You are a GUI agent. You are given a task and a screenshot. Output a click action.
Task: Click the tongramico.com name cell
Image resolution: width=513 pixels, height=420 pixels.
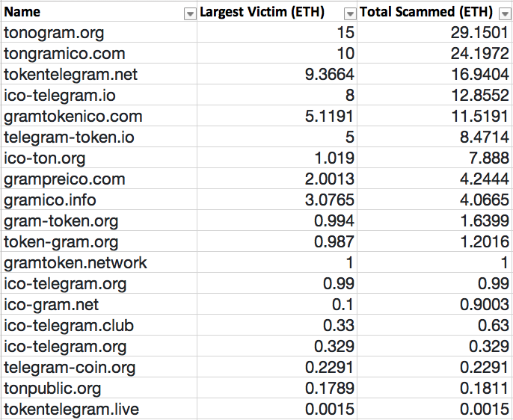tap(99, 53)
